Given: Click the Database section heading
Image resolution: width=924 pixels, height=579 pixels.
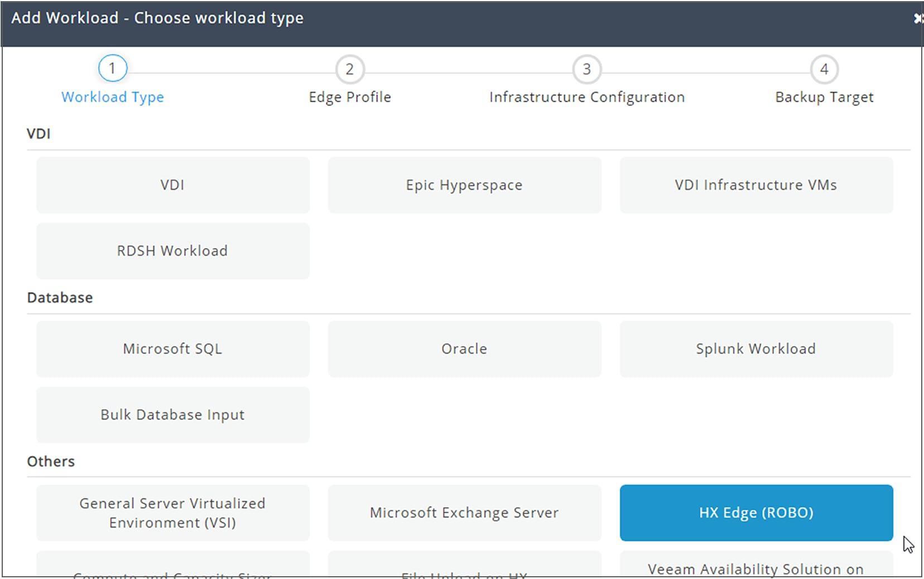Looking at the screenshot, I should pos(60,298).
